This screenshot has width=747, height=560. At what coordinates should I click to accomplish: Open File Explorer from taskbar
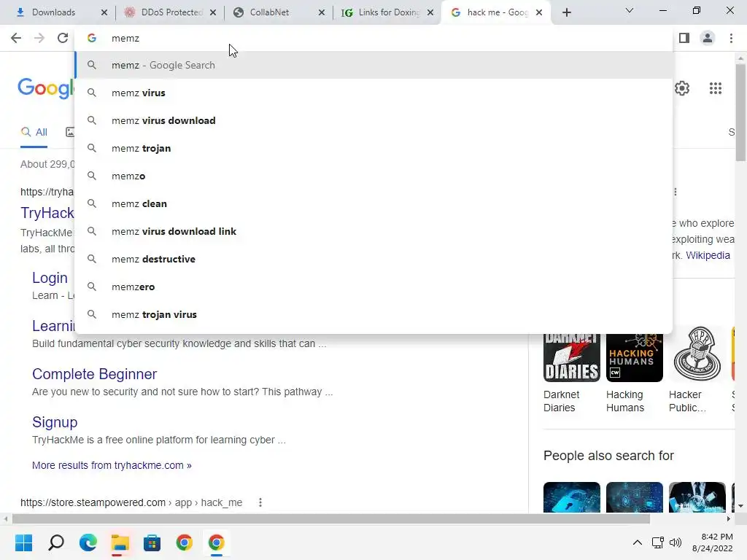coord(120,542)
